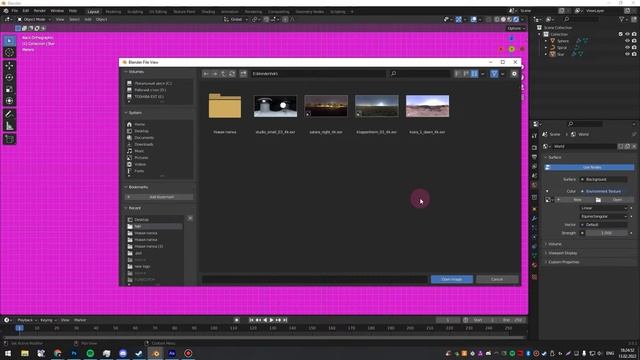Focus the file browser search field

pos(420,74)
